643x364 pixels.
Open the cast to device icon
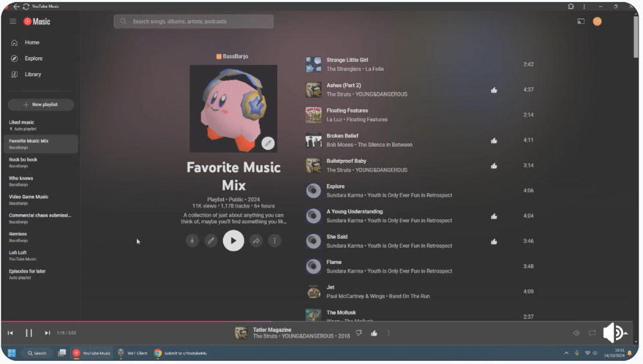[581, 21]
